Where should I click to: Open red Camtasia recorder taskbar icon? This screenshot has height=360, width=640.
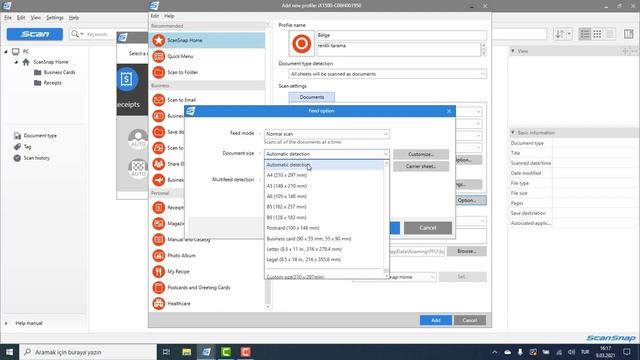[x=246, y=352]
